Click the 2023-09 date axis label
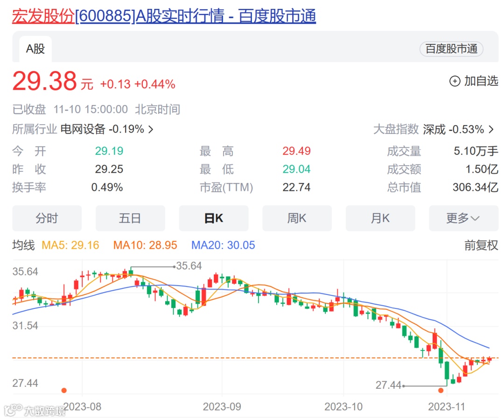This screenshot has width=504, height=420. (x=222, y=406)
